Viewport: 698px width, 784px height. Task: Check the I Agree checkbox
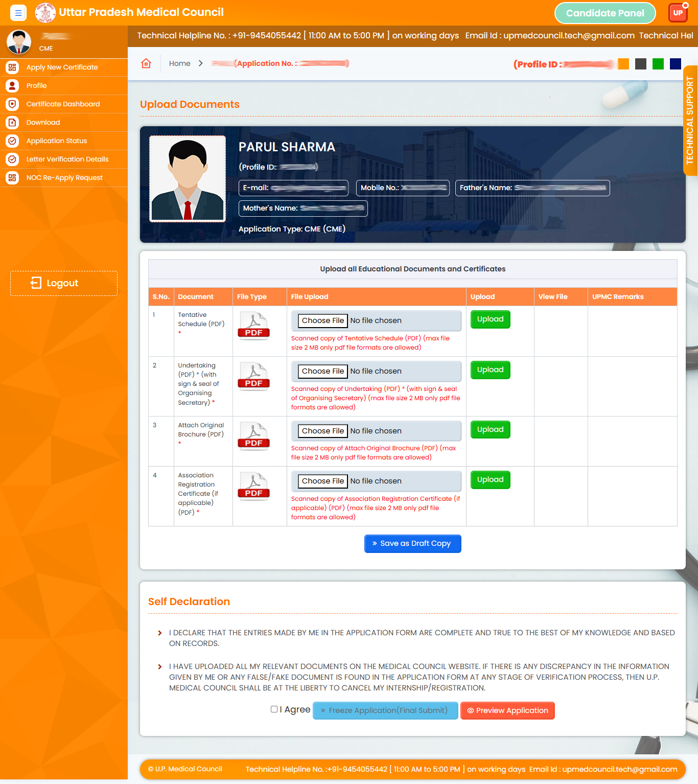click(274, 709)
